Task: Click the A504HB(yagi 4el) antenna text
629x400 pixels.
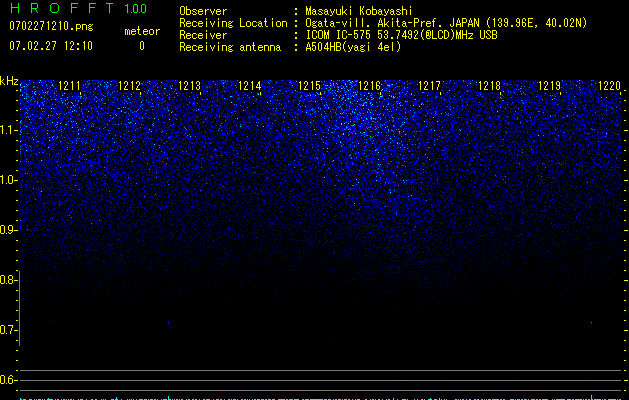Action: pos(353,47)
